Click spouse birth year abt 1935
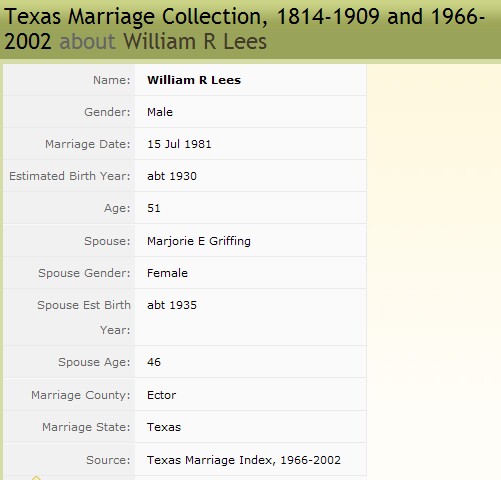 [172, 305]
